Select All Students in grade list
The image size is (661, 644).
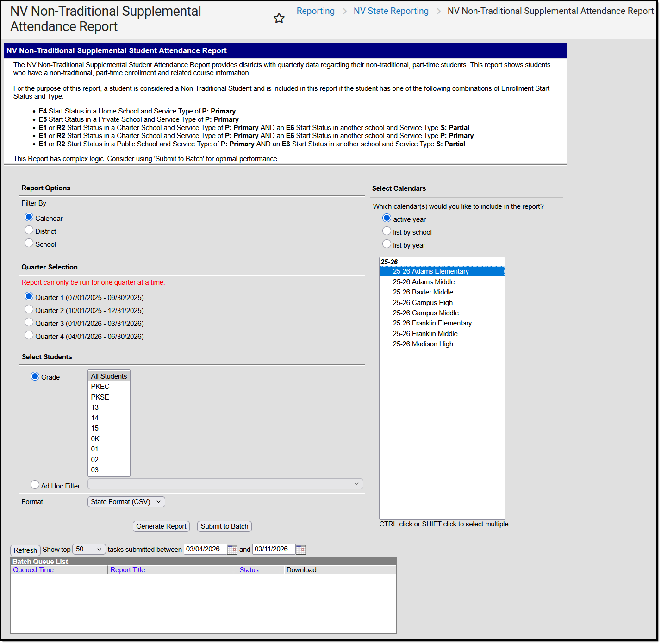click(109, 376)
